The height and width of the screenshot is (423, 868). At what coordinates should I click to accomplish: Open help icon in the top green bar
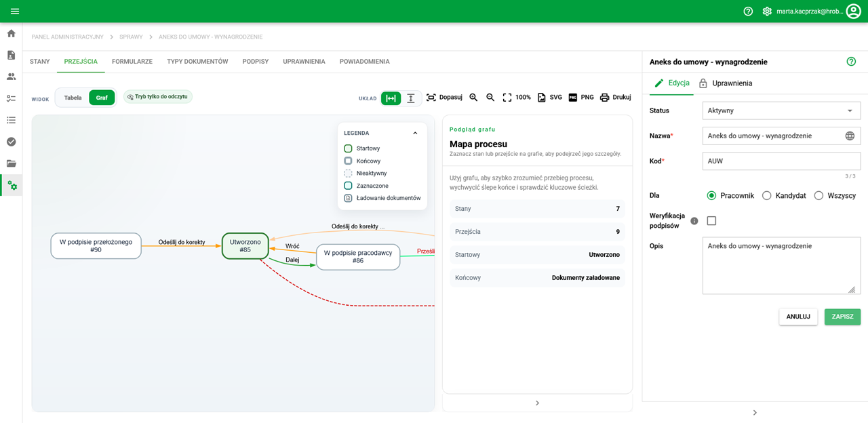point(748,12)
